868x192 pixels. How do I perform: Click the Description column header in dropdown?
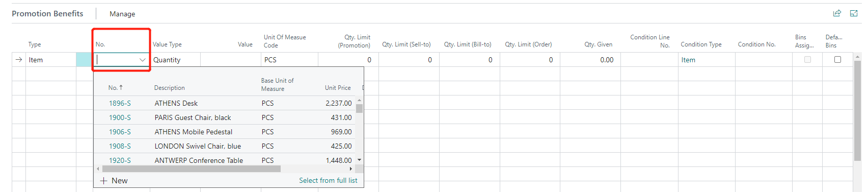[170, 88]
